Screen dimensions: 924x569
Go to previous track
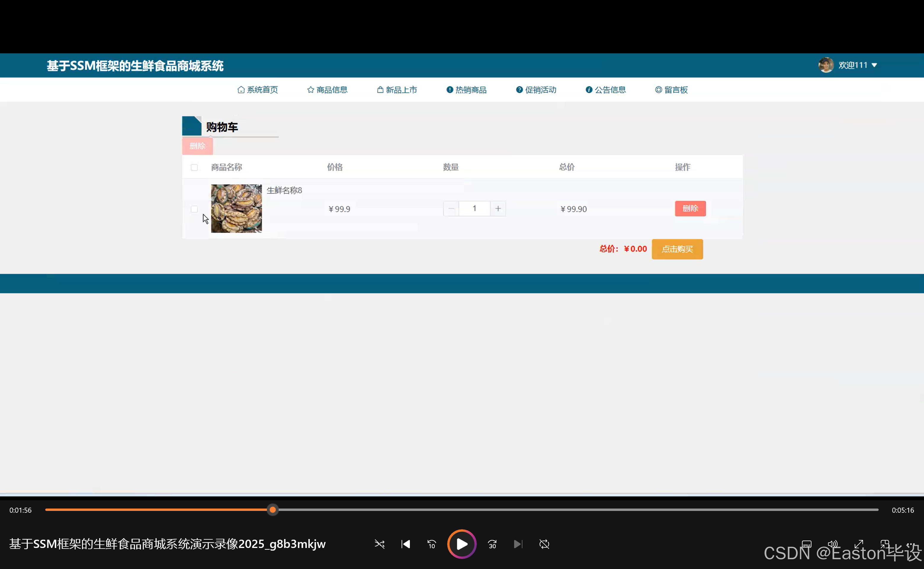point(405,544)
